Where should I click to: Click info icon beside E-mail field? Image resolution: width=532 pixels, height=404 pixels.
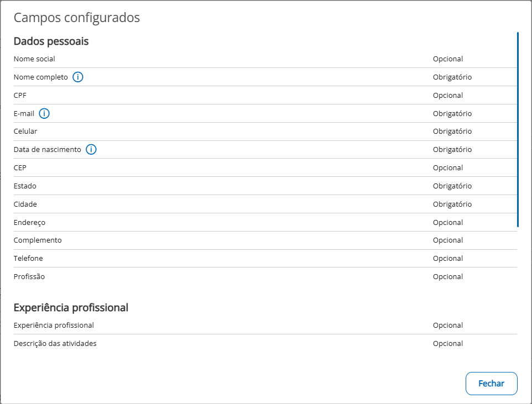[44, 114]
